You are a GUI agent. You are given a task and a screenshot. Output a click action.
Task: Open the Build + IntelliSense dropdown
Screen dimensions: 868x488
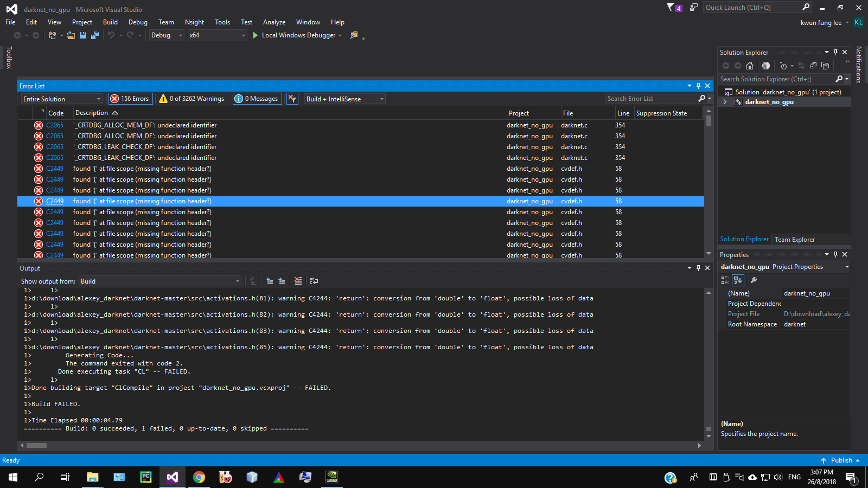344,99
